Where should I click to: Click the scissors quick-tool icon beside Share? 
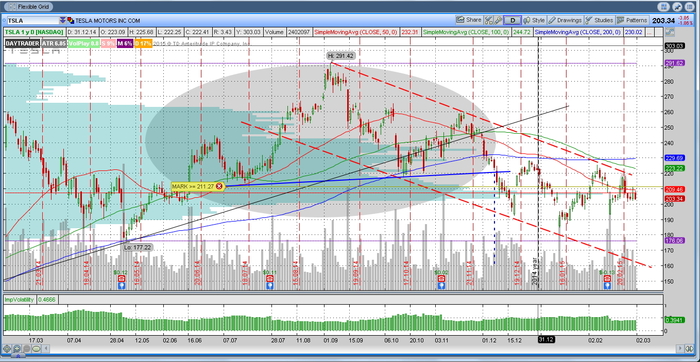pyautogui.click(x=488, y=20)
